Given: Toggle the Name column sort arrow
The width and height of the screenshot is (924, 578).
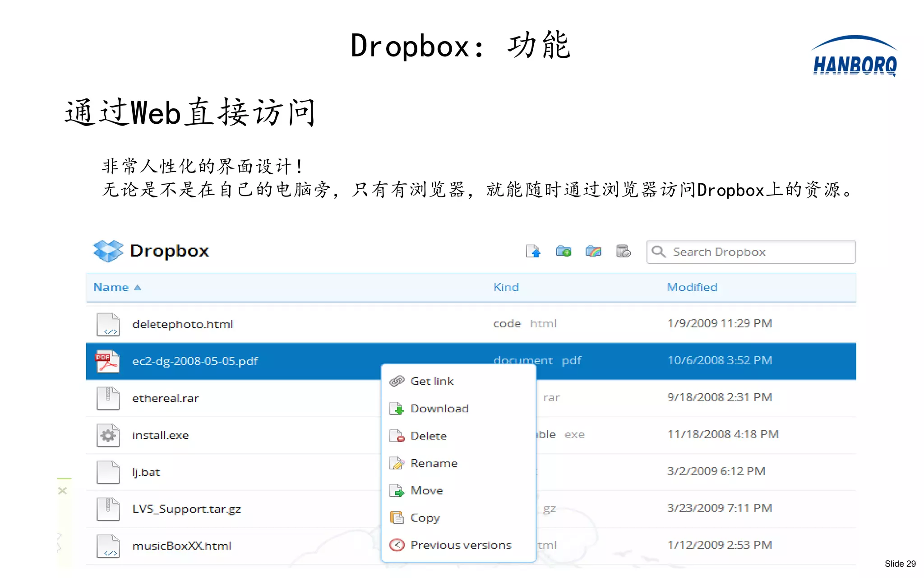Looking at the screenshot, I should coord(138,288).
